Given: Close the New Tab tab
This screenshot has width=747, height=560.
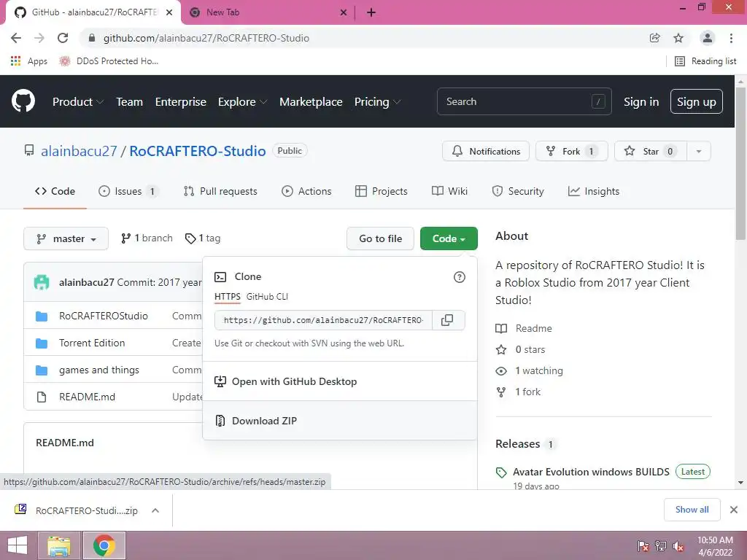Looking at the screenshot, I should point(344,12).
